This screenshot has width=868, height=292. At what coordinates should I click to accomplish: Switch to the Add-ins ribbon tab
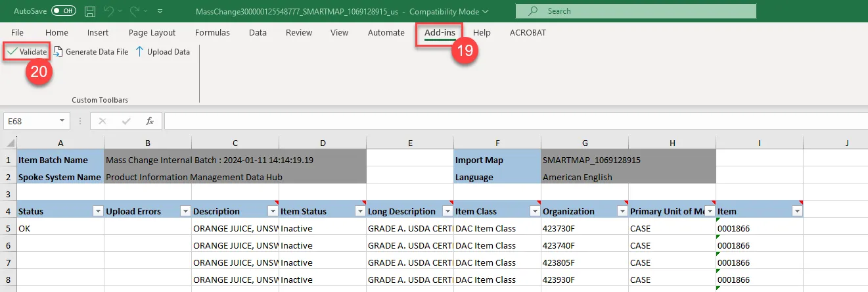click(x=440, y=33)
